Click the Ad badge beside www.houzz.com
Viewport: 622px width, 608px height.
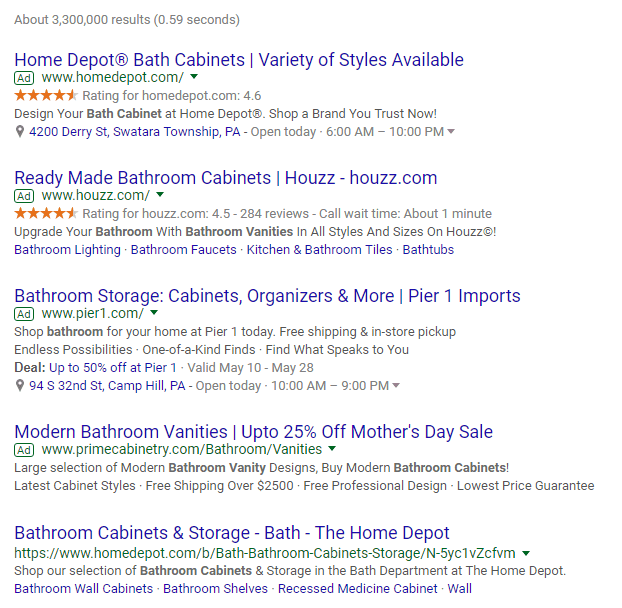pyautogui.click(x=25, y=196)
